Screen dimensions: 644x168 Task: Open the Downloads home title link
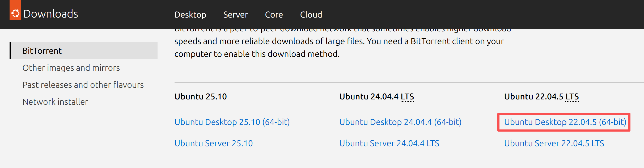(50, 14)
